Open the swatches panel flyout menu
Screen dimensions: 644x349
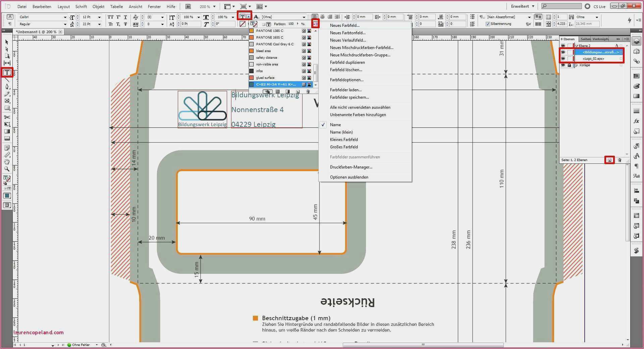tap(315, 24)
